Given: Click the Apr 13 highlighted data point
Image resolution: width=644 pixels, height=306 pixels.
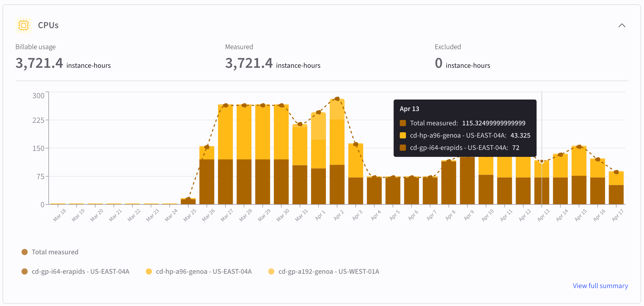Looking at the screenshot, I should pyautogui.click(x=542, y=161).
